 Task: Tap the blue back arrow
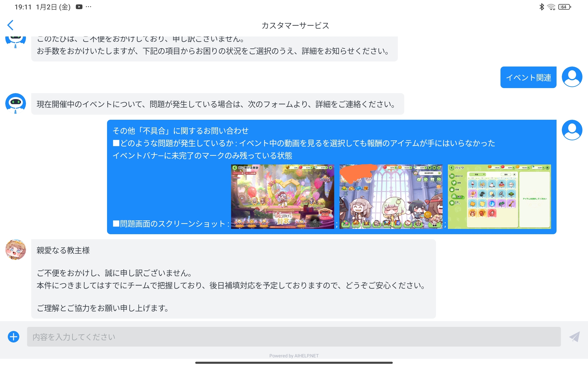10,25
